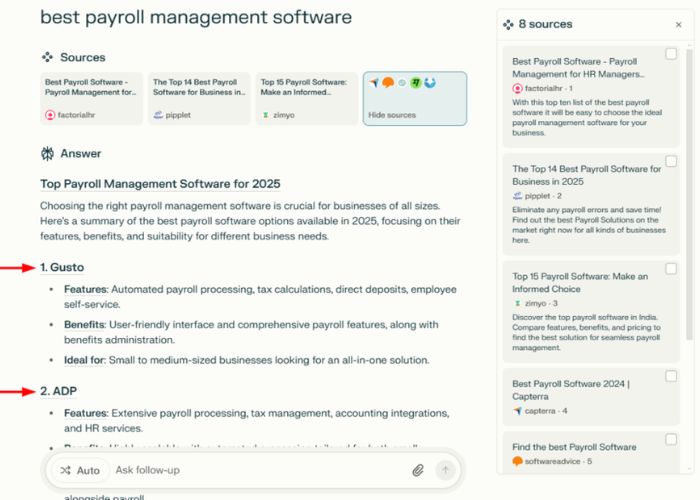Click the Hide sources card

[415, 99]
